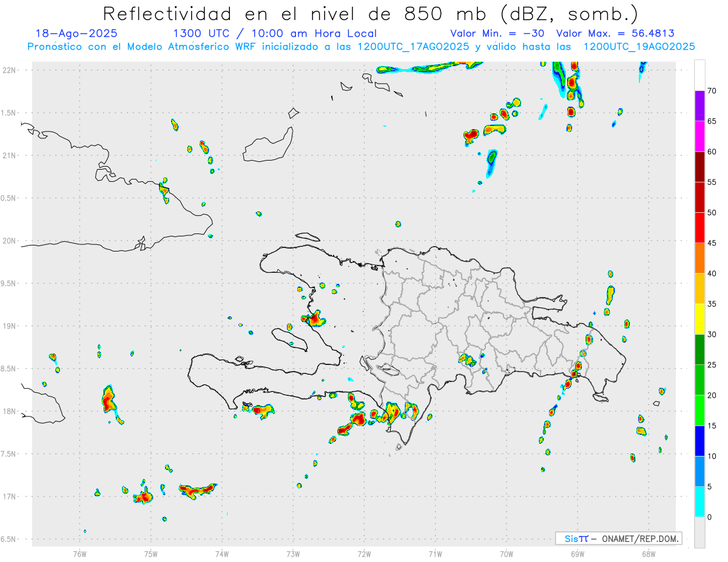Click the "65" label on the color scale
This screenshot has width=728, height=562.
[x=712, y=121]
